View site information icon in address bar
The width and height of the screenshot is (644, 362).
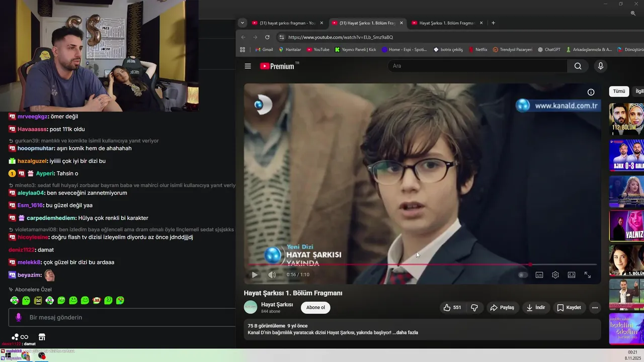click(282, 37)
